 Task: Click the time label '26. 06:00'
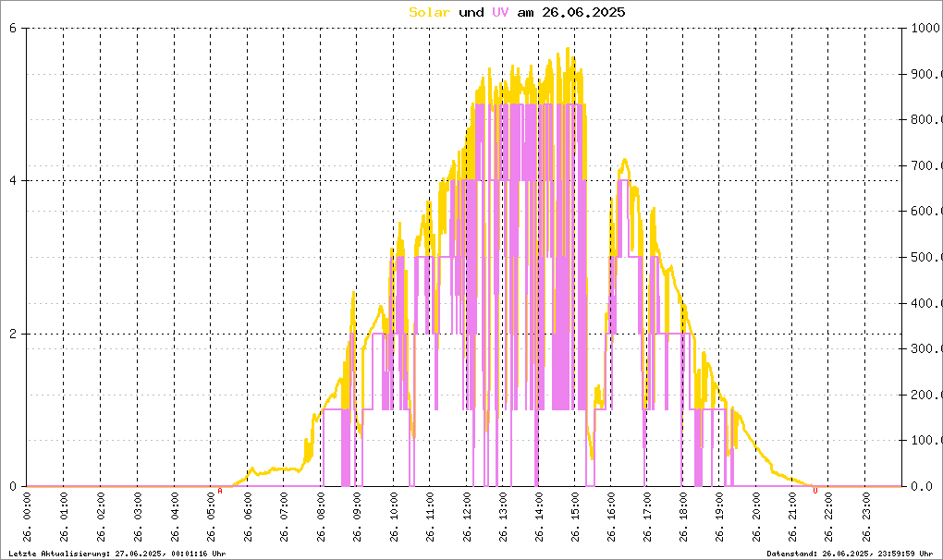[247, 517]
